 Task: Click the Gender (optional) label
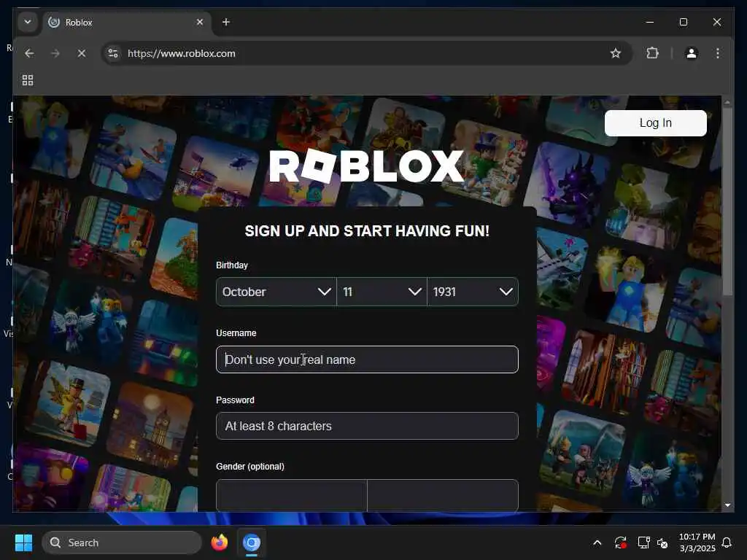click(250, 467)
